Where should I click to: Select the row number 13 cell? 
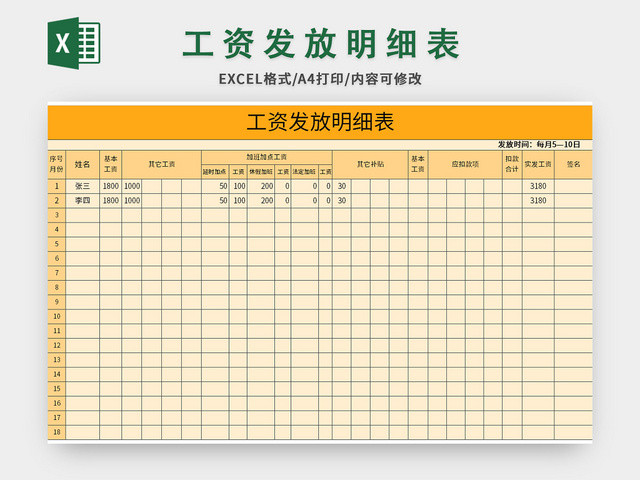[57, 360]
